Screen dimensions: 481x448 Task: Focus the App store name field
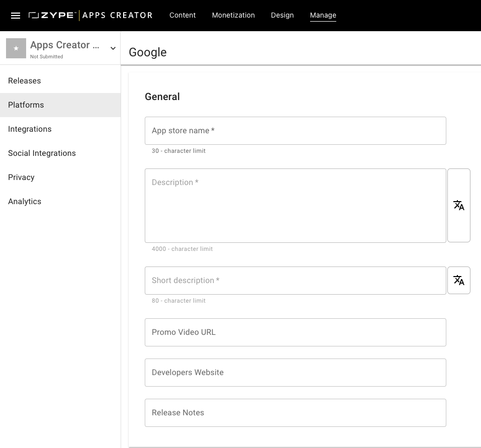click(296, 131)
